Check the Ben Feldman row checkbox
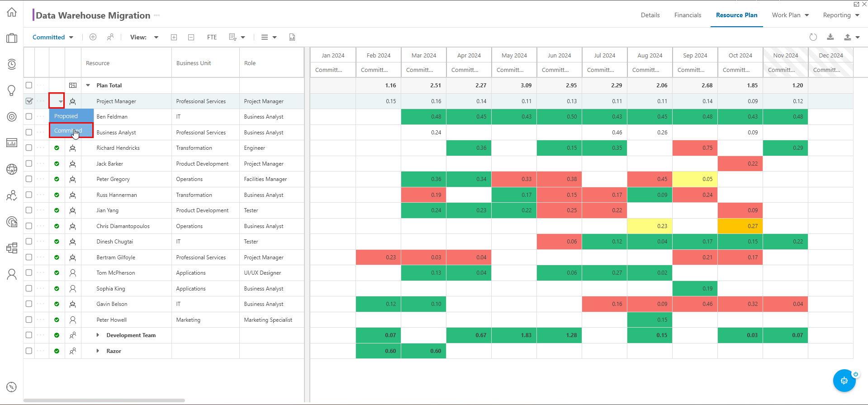This screenshot has width=868, height=405. pos(29,116)
